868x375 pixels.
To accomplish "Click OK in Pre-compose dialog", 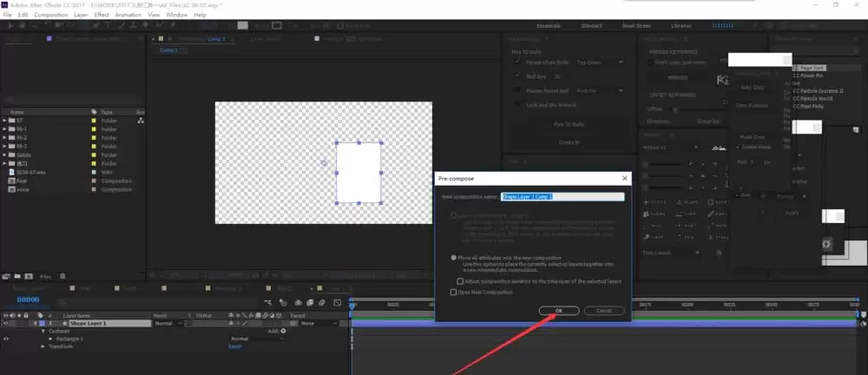I will [x=559, y=311].
